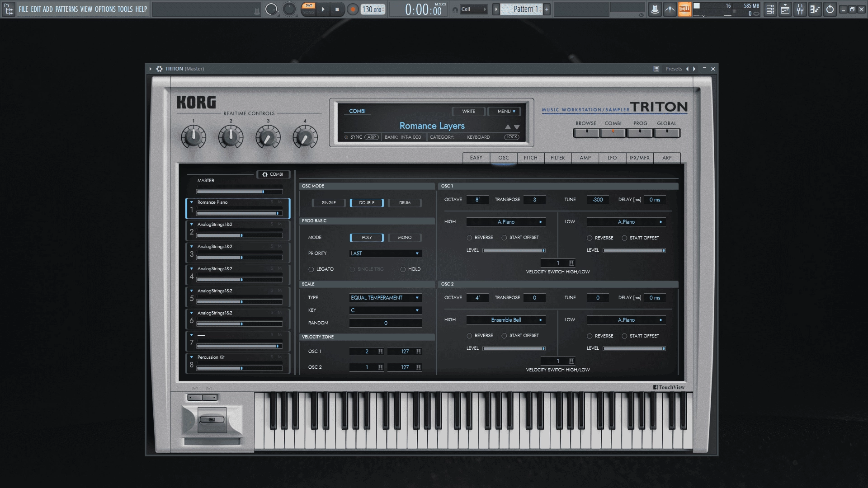868x488 pixels.
Task: Add a new pattern with plus button
Action: pyautogui.click(x=547, y=9)
